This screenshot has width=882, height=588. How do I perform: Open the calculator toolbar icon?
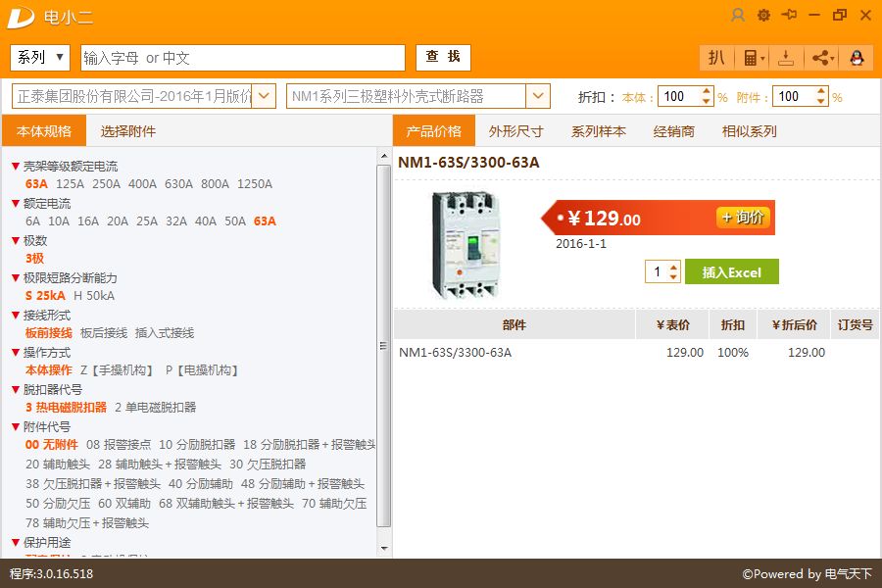tap(752, 58)
